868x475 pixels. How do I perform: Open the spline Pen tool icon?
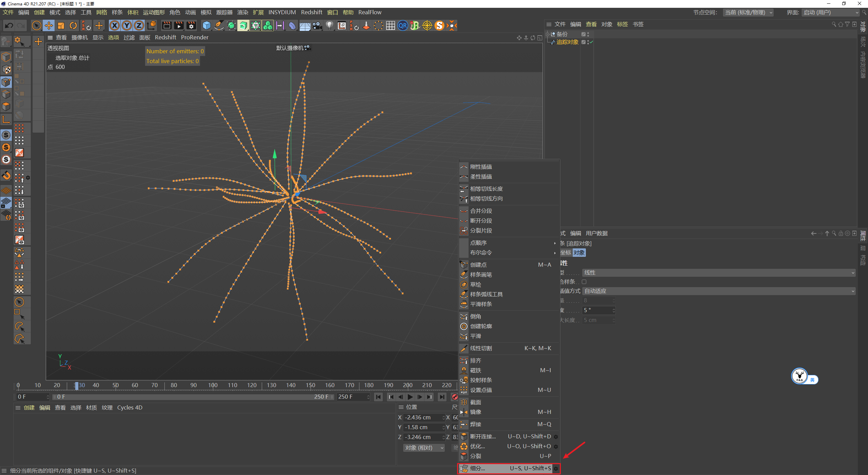coord(219,25)
